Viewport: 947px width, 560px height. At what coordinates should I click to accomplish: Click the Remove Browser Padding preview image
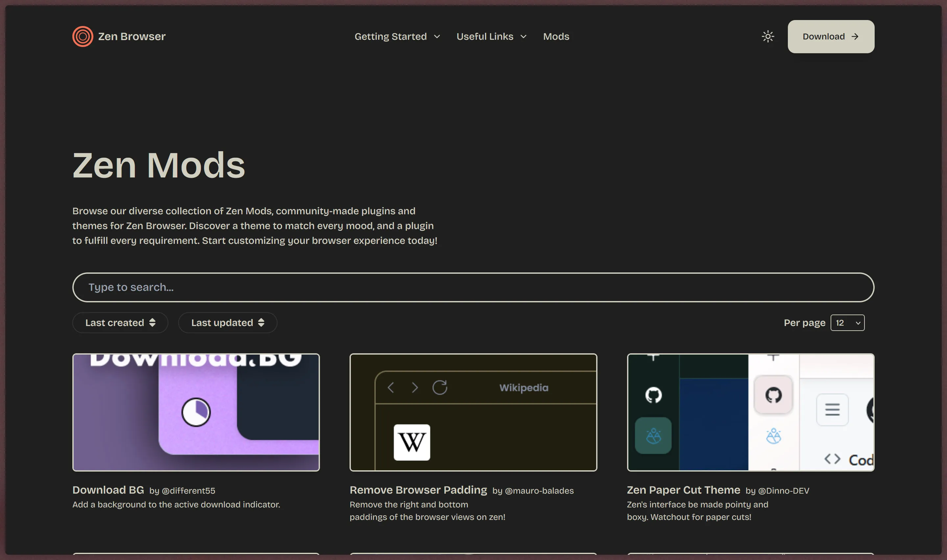tap(473, 412)
